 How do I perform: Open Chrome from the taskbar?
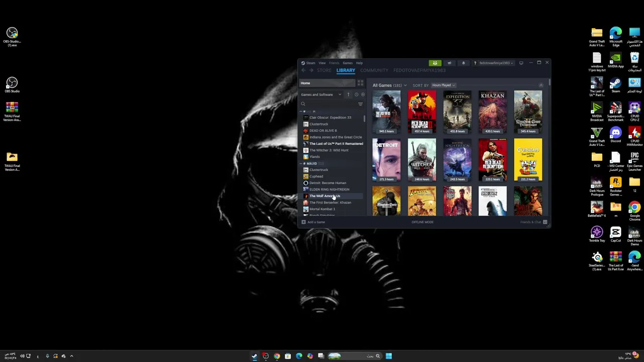277,356
